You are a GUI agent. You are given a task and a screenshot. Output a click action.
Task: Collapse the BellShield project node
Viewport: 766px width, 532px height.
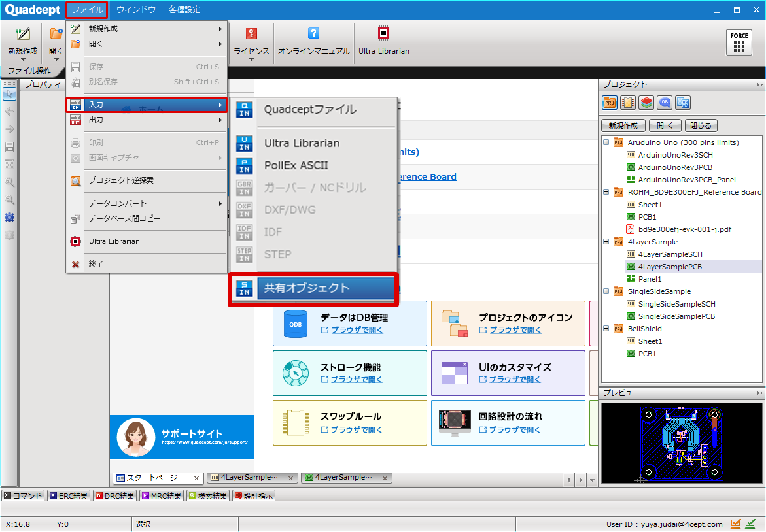[606, 329]
